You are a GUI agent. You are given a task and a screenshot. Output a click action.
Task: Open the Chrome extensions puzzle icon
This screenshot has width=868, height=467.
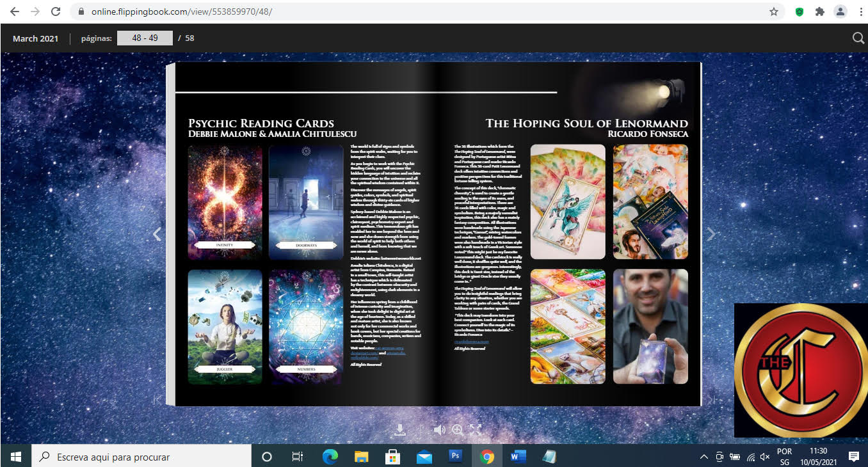coord(819,12)
